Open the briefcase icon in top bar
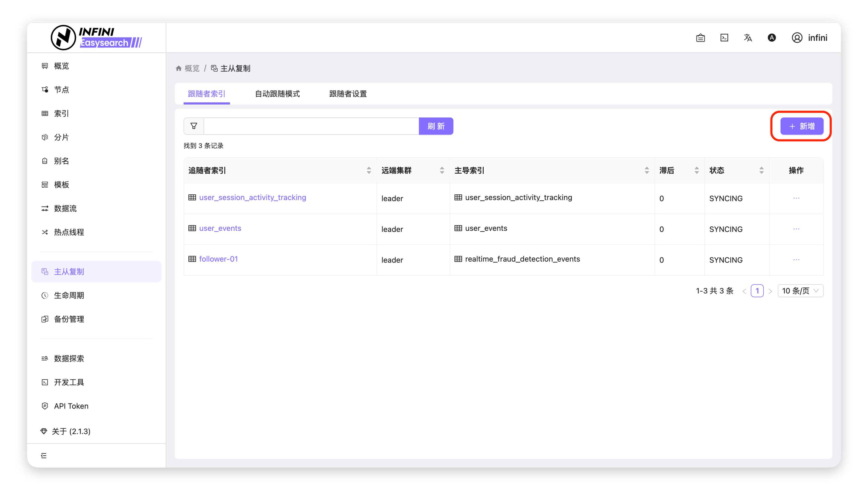This screenshot has width=868, height=500. [700, 38]
